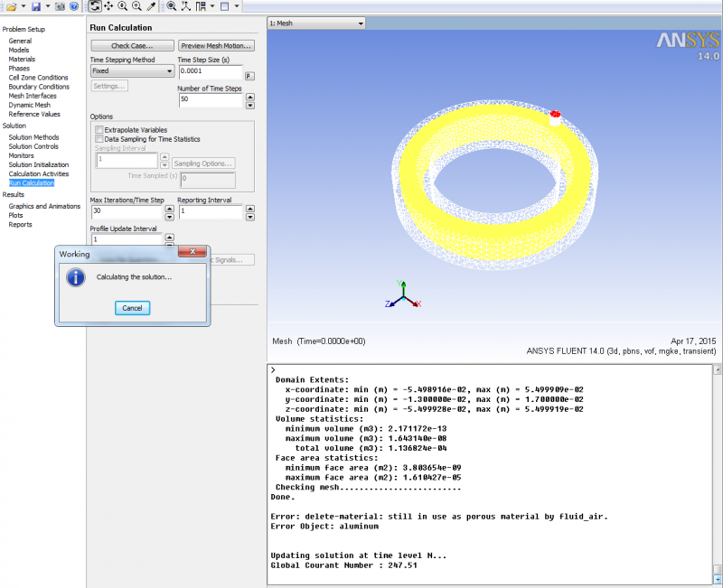
Task: Open the 1: Mesh window selector dropdown
Action: [x=316, y=23]
